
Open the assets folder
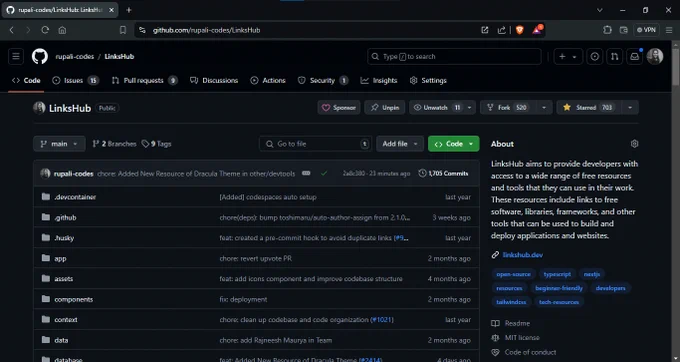tap(63, 279)
